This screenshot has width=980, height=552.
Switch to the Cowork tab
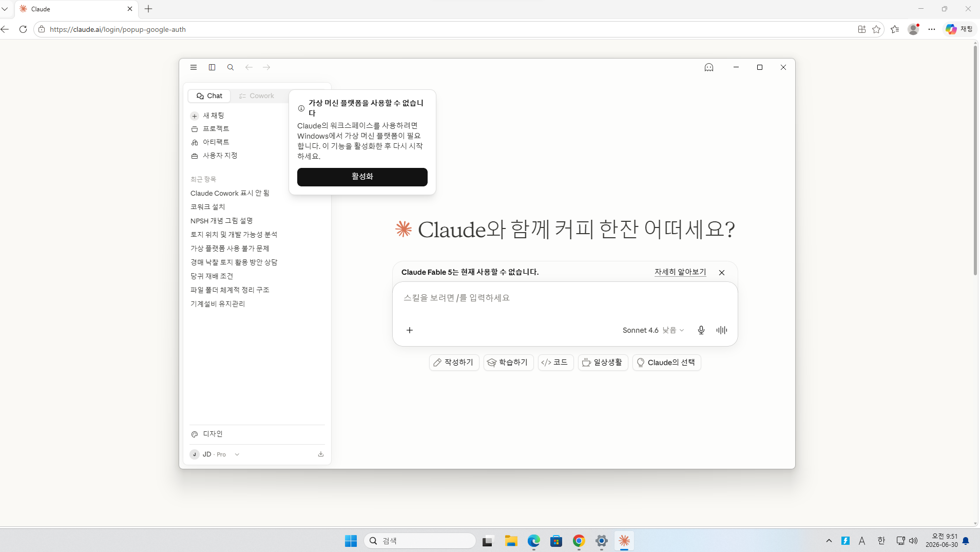[257, 96]
